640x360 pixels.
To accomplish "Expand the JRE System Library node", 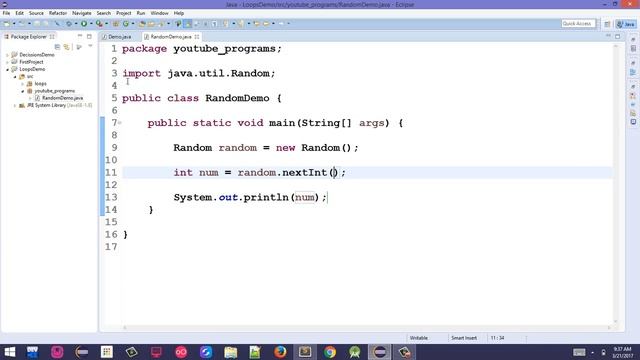I will click(15, 105).
